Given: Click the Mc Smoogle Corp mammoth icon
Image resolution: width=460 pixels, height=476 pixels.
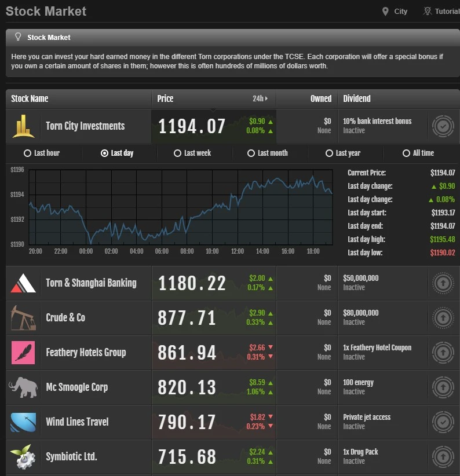Looking at the screenshot, I should [23, 387].
